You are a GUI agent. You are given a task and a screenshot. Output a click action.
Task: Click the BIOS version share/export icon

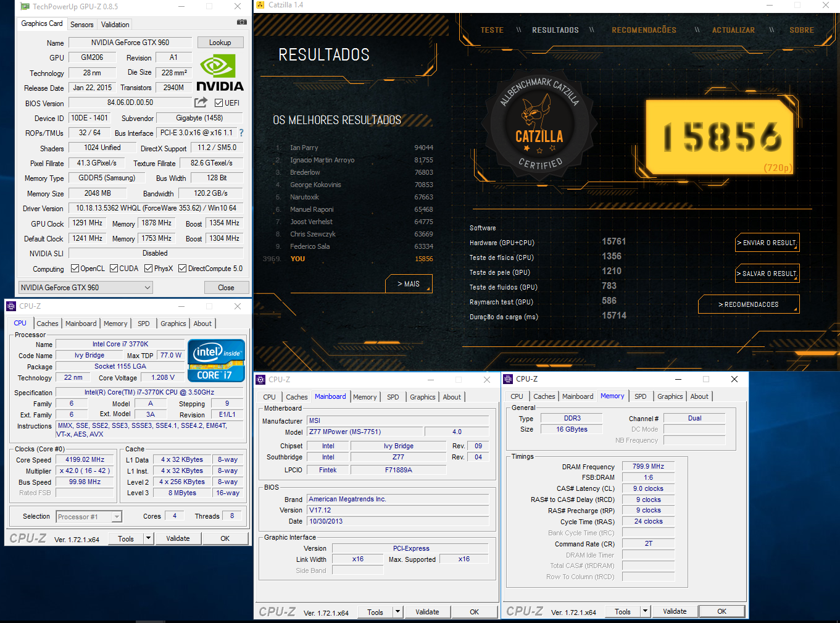(x=201, y=102)
